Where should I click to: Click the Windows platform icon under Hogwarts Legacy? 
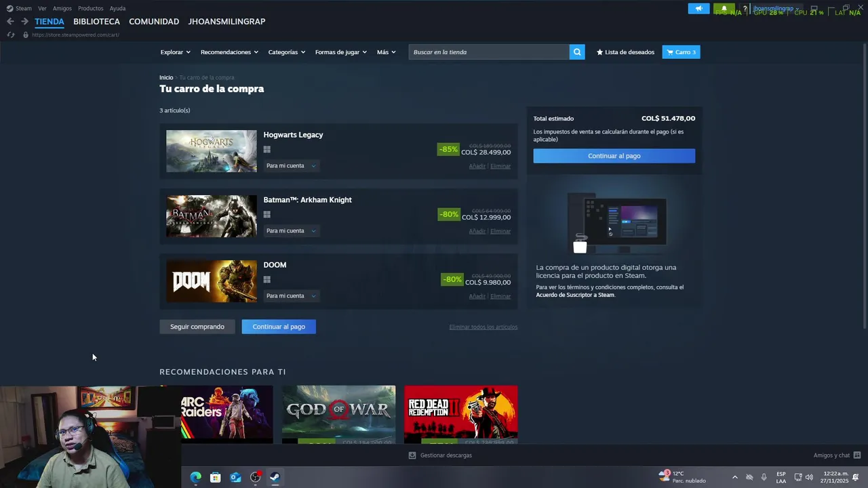[267, 150]
